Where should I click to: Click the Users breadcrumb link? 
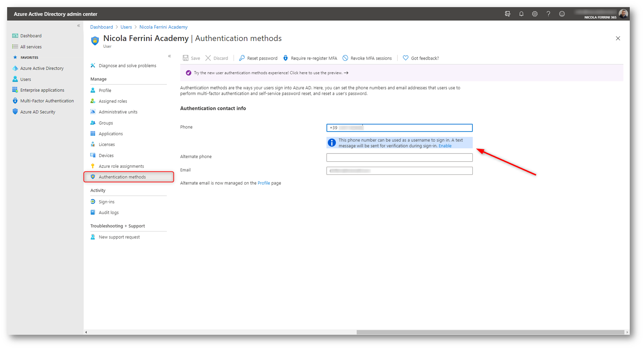pyautogui.click(x=126, y=27)
